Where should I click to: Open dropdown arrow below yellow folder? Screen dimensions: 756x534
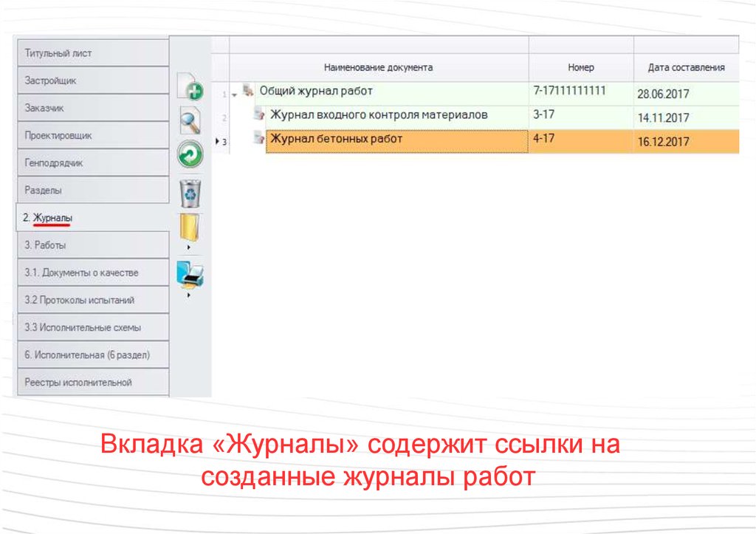pos(188,247)
